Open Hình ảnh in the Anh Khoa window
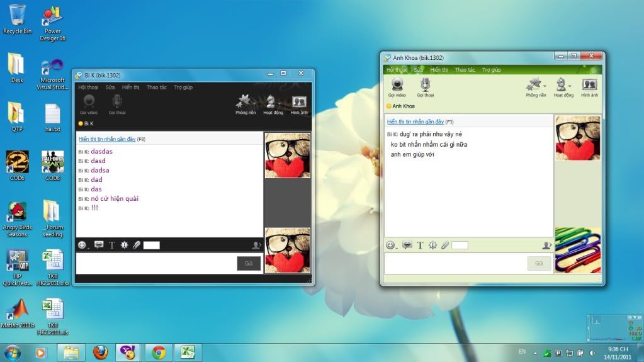644x362 pixels. tap(589, 87)
